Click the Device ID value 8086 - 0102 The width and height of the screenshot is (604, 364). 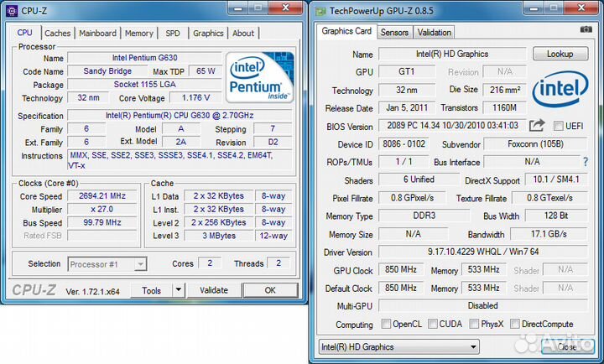pyautogui.click(x=404, y=144)
